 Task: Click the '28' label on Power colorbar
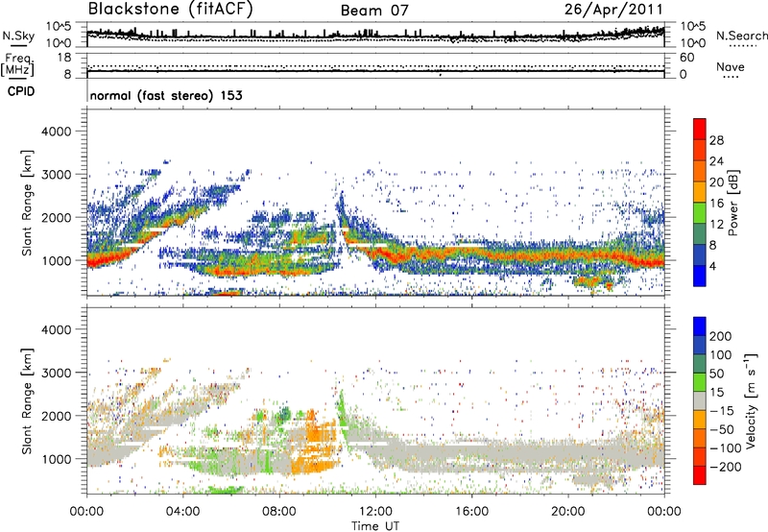(x=716, y=140)
